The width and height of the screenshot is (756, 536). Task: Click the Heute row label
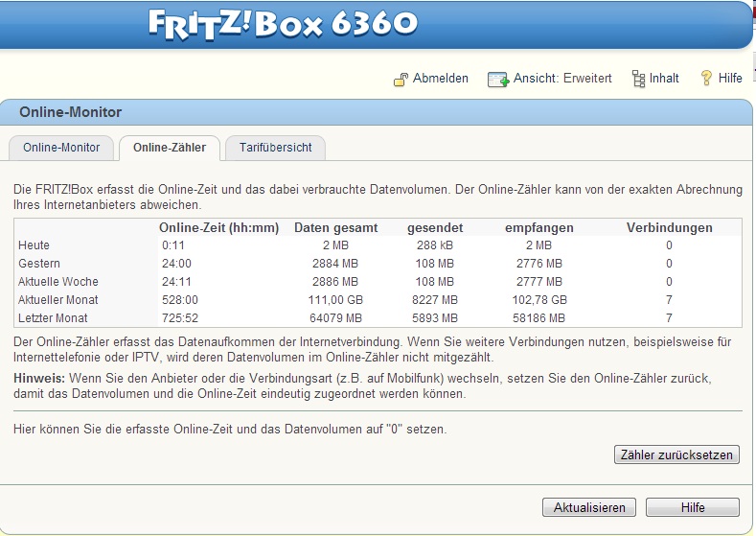[34, 245]
